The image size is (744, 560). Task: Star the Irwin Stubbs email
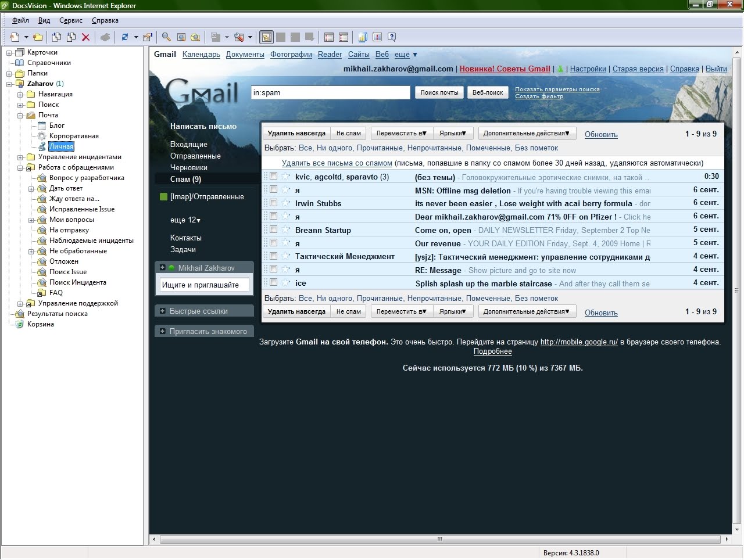coord(285,203)
